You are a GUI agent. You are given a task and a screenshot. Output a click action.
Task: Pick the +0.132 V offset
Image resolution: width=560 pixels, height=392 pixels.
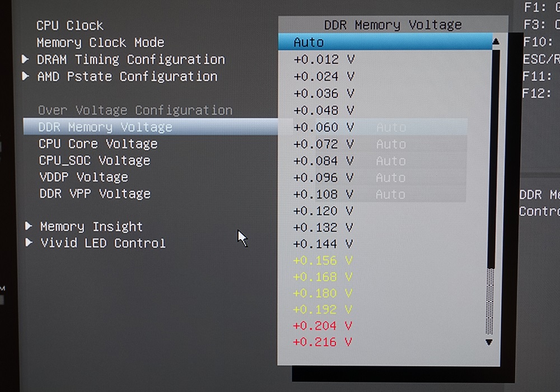324,227
